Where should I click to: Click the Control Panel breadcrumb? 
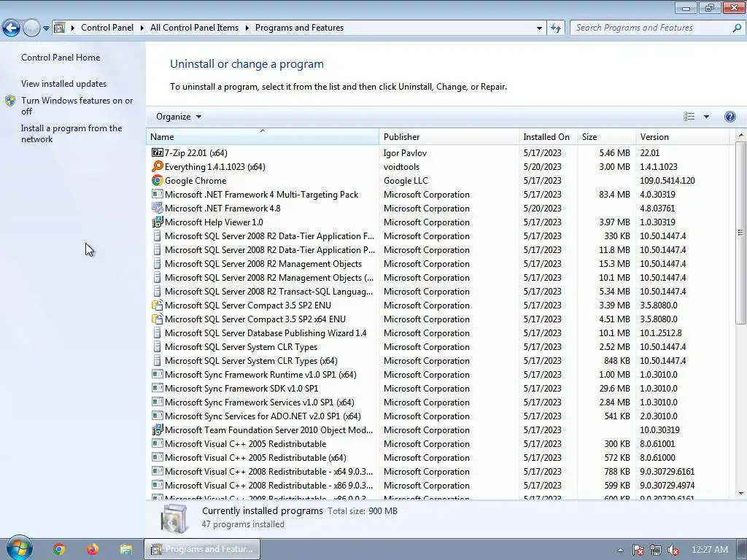point(107,28)
